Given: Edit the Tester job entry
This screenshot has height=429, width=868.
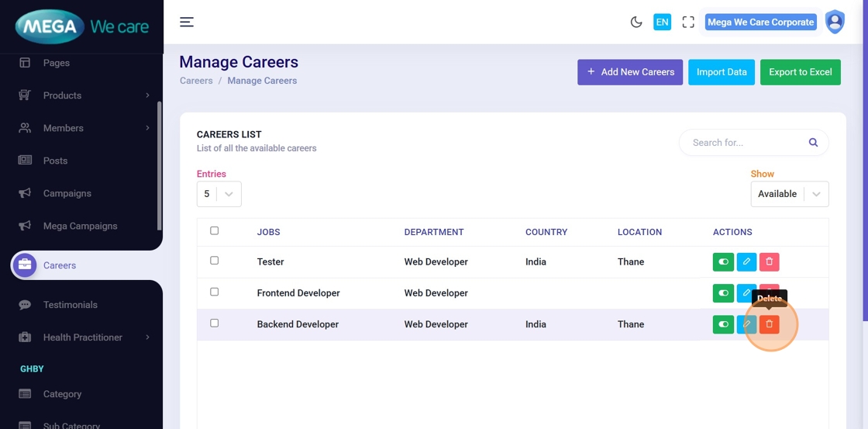Looking at the screenshot, I should [746, 262].
